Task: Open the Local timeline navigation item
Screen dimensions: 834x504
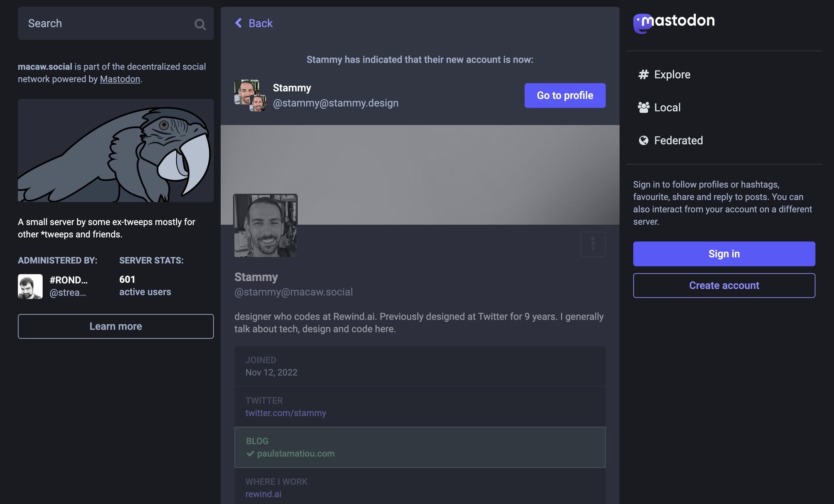Action: click(x=659, y=108)
